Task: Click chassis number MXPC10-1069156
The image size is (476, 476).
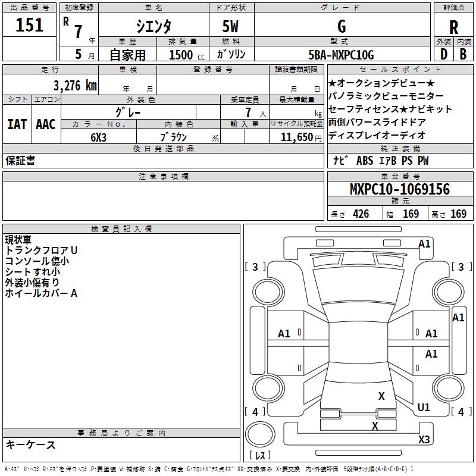Action: pos(400,189)
